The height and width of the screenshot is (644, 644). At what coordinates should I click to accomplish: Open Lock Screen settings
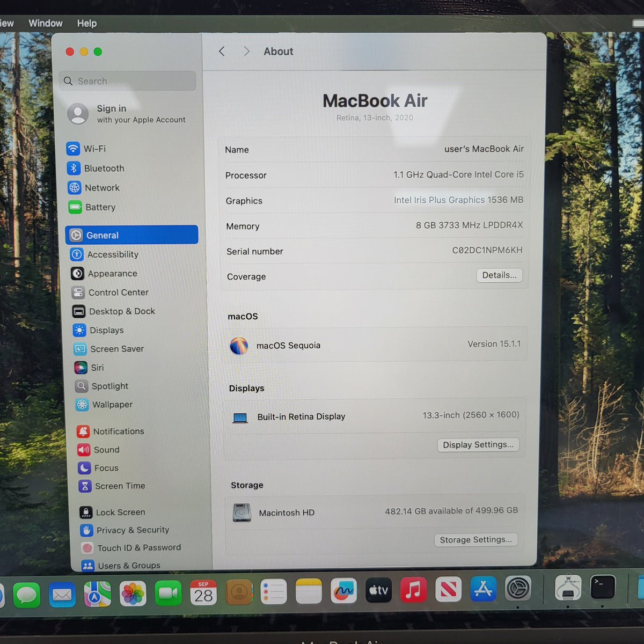(x=113, y=513)
